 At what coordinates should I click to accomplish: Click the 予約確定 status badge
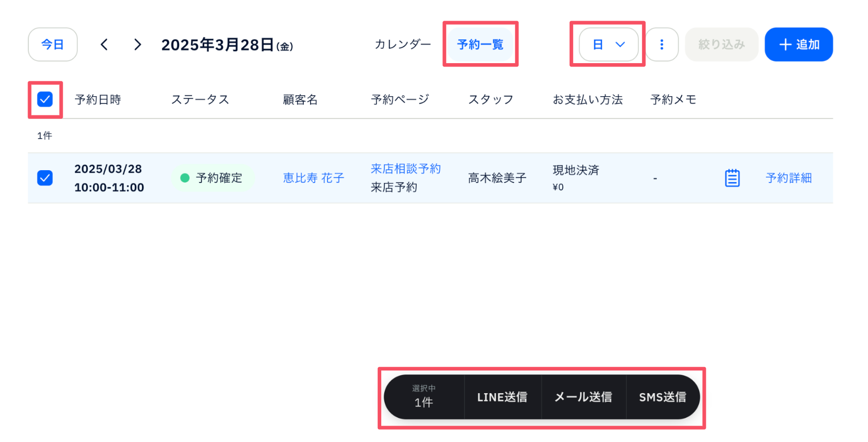click(212, 178)
